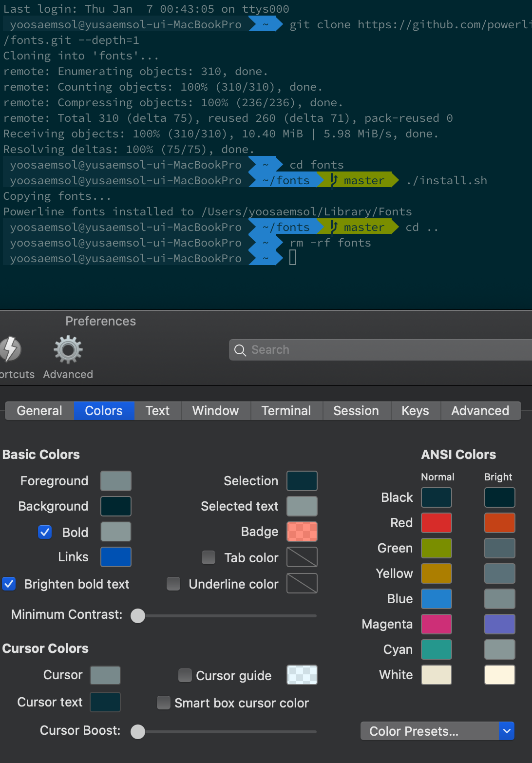The width and height of the screenshot is (532, 763).
Task: Open the Cursor guide color well
Action: click(302, 675)
